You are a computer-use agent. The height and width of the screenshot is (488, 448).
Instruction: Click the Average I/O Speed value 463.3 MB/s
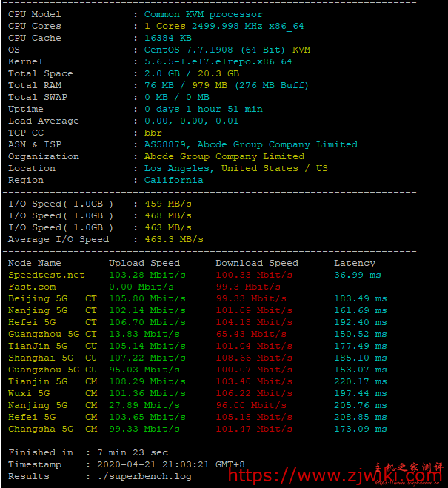pos(173,239)
